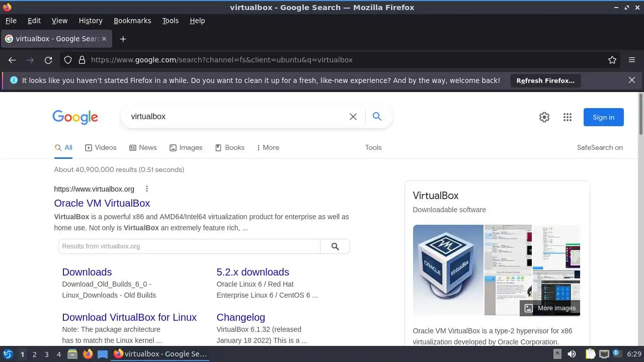The height and width of the screenshot is (362, 644).
Task: Open the 5.2.x downloads sitelink
Action: (253, 272)
